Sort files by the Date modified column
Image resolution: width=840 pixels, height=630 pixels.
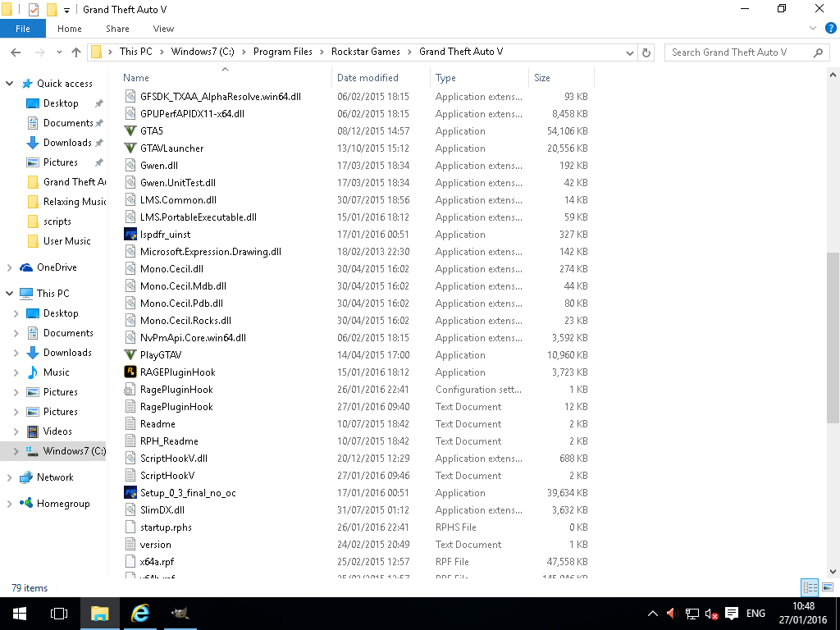tap(367, 78)
